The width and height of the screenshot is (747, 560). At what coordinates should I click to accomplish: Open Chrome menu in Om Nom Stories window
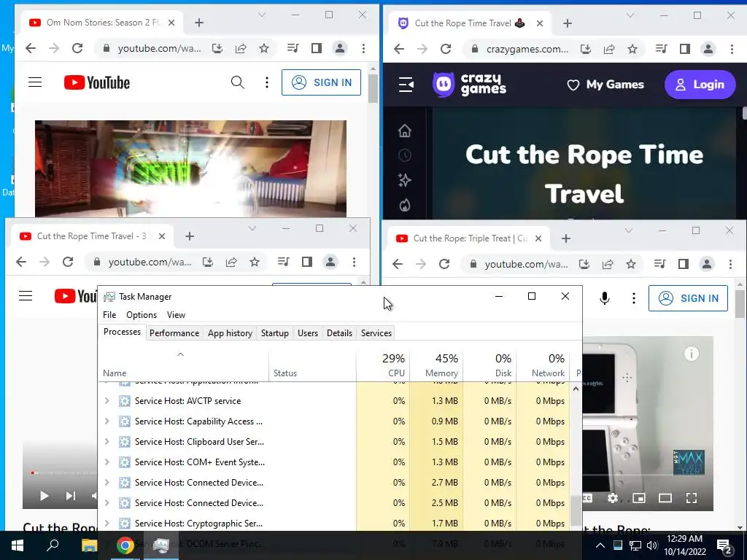[363, 48]
